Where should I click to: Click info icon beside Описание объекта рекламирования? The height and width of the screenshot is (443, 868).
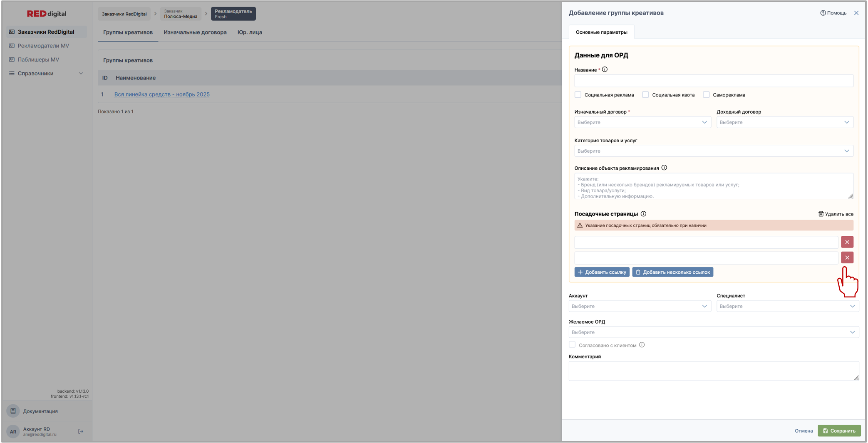click(x=664, y=168)
